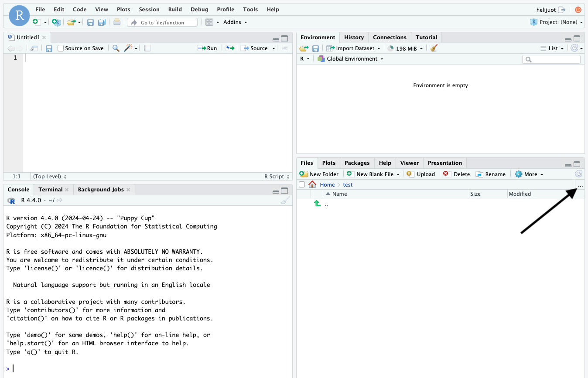Click the save all documents icon
This screenshot has height=378, width=588.
click(102, 22)
